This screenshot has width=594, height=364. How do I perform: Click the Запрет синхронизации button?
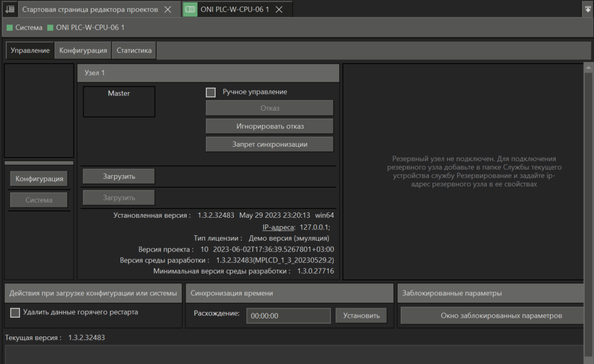tap(270, 144)
